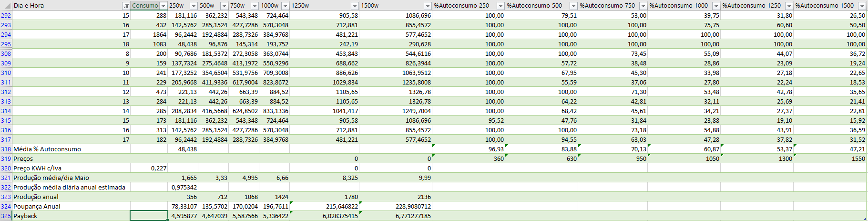Select the Preços value 360
Viewport: 868px width, 221px height.
click(x=469, y=158)
